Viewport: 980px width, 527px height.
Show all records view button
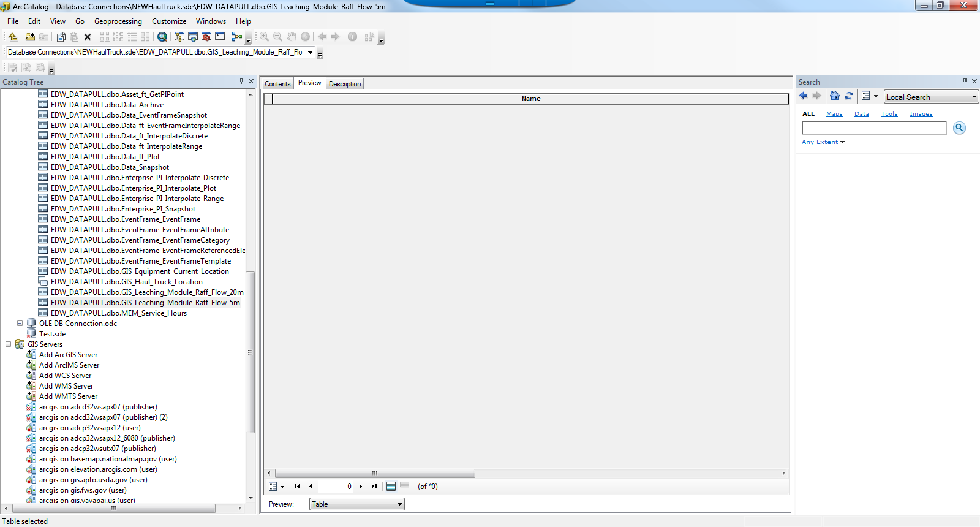tap(391, 487)
